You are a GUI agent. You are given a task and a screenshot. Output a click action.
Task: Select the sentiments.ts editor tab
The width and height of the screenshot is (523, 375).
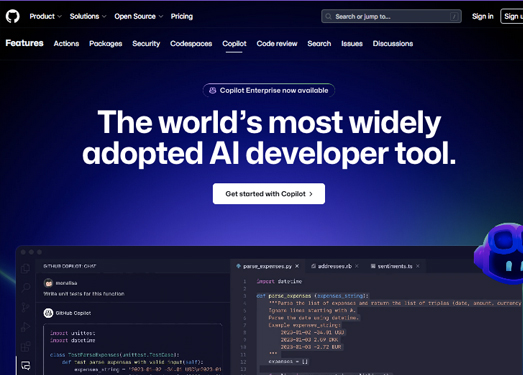[x=395, y=266]
